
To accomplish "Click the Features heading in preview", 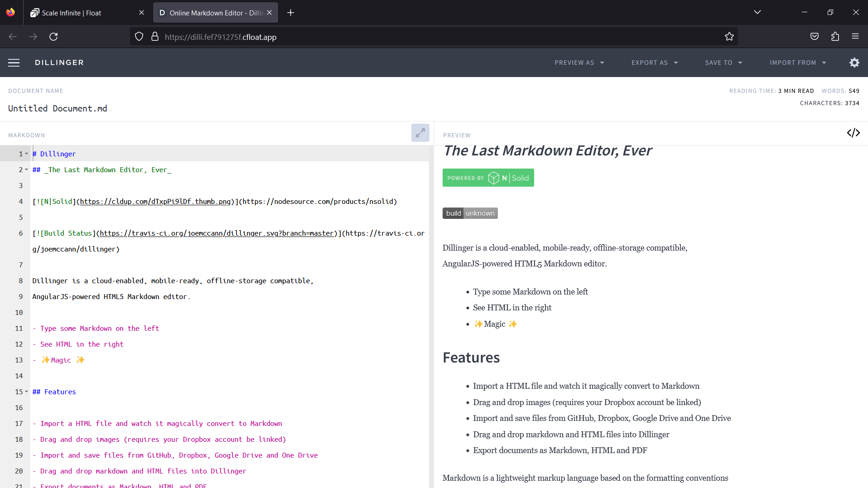I will click(471, 358).
